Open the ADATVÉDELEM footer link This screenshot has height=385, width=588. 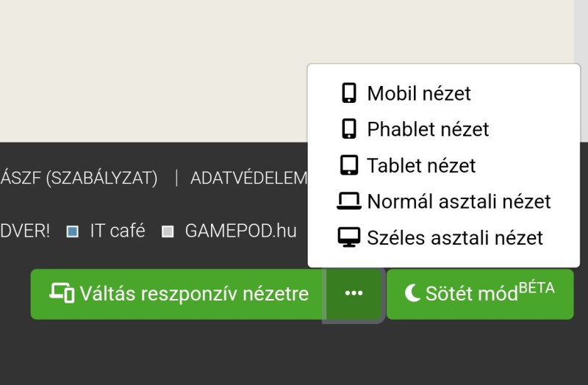point(248,178)
